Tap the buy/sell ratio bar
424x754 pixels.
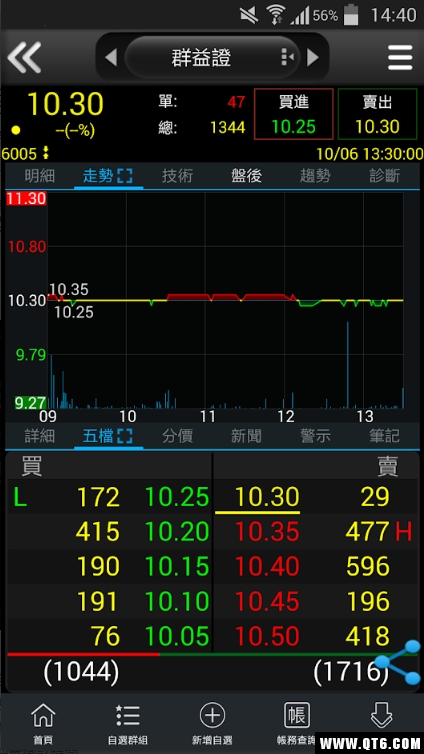point(212,654)
